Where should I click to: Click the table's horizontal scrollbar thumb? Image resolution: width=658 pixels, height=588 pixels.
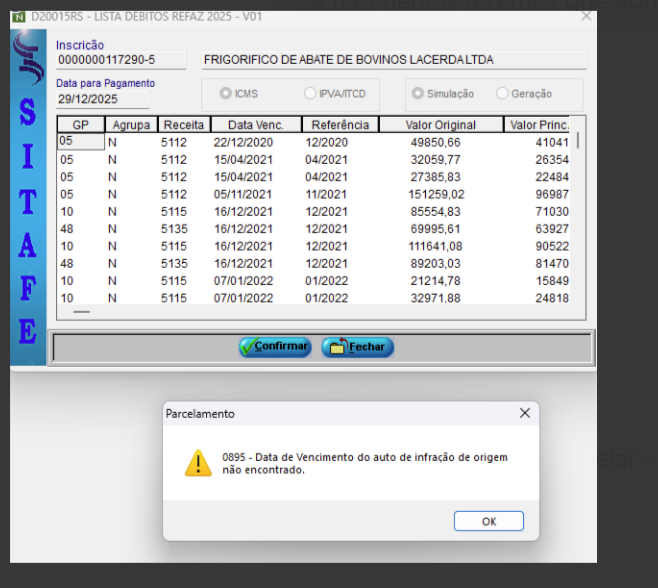pos(81,312)
